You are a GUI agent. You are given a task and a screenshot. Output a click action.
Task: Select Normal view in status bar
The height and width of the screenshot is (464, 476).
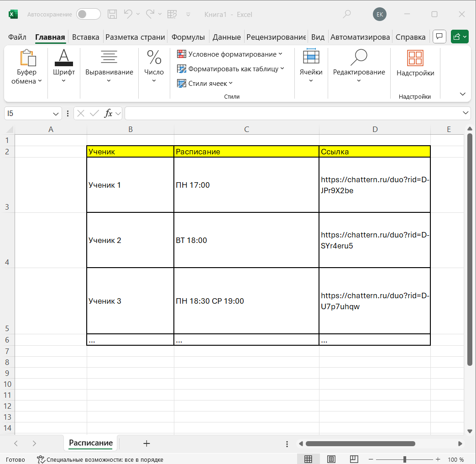click(x=308, y=459)
